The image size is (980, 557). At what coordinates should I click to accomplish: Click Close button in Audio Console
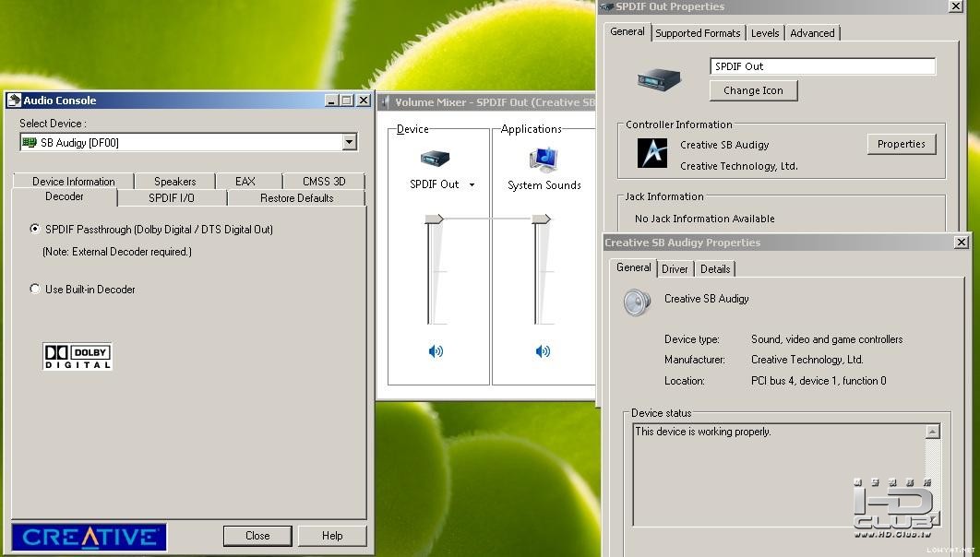(257, 536)
